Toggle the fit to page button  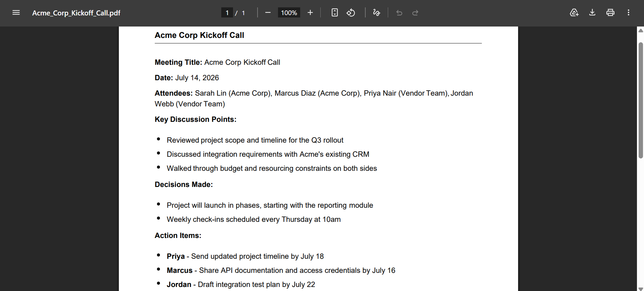coord(335,13)
